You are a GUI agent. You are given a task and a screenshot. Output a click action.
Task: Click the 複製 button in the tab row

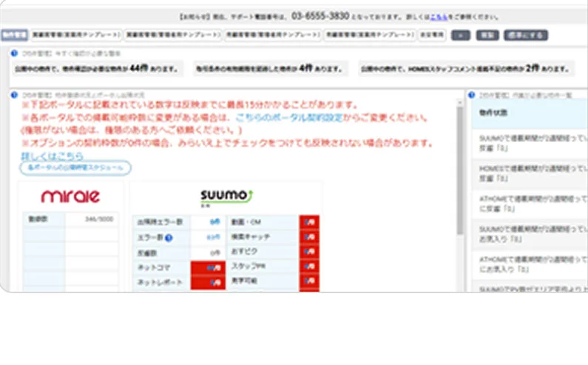click(x=487, y=36)
